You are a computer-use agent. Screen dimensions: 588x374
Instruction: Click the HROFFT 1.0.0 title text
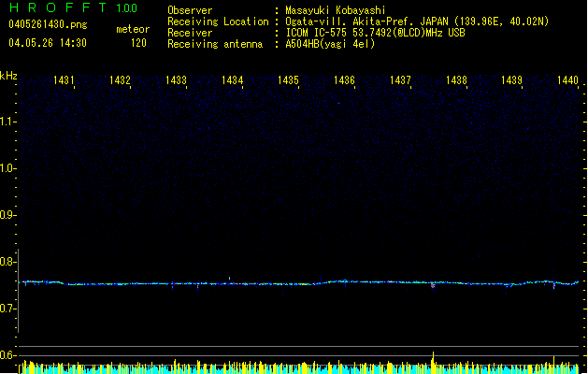[73, 7]
